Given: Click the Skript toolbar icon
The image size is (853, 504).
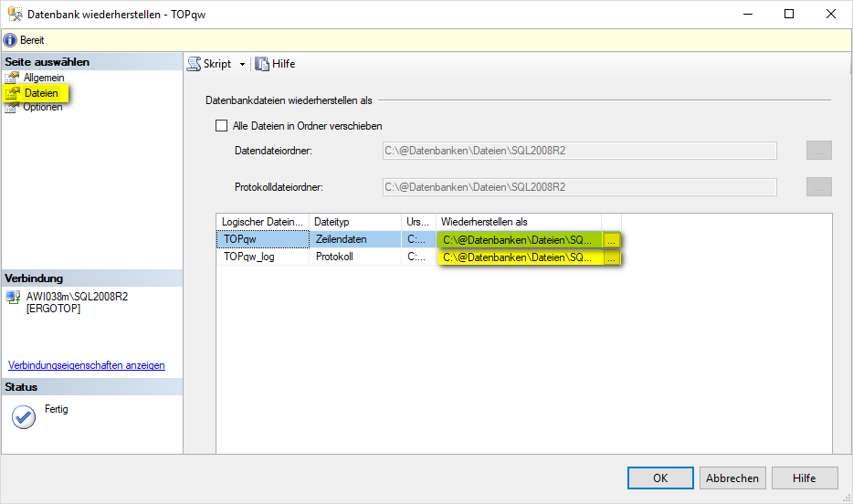Looking at the screenshot, I should (195, 64).
